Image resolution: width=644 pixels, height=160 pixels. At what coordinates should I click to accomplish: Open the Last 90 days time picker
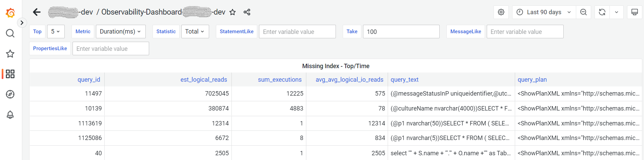544,12
